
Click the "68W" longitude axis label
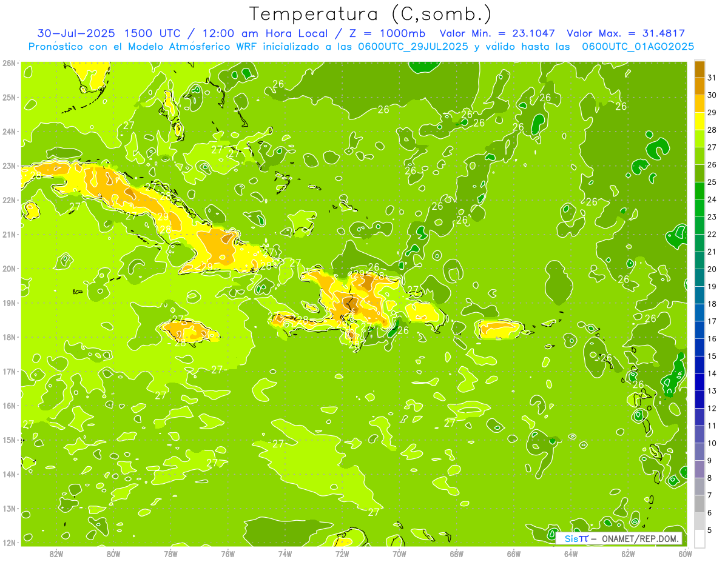(456, 554)
